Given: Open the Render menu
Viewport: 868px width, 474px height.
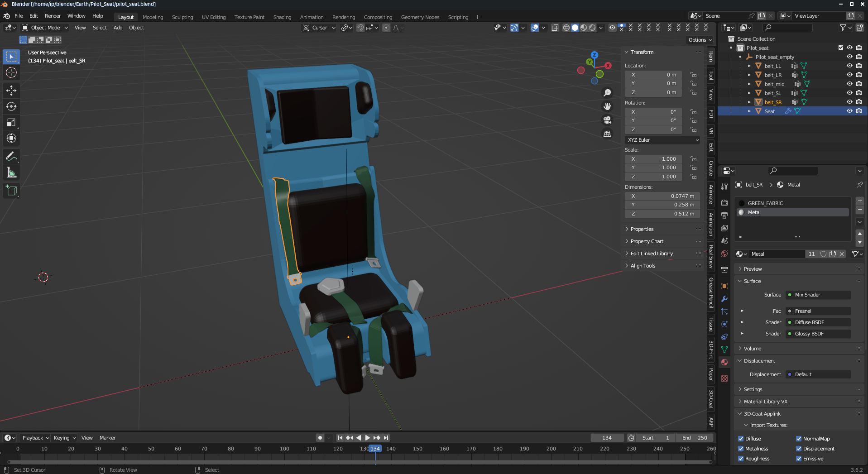Looking at the screenshot, I should [53, 16].
